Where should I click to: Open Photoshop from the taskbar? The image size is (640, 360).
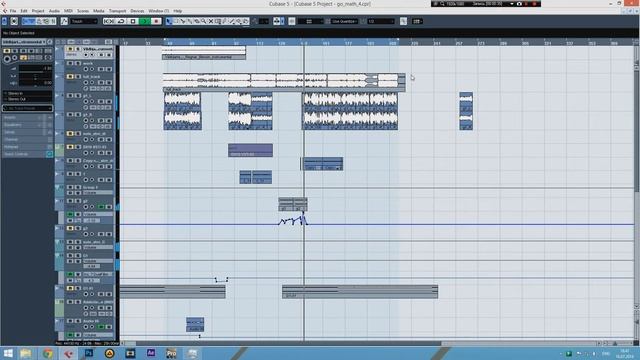coord(89,353)
